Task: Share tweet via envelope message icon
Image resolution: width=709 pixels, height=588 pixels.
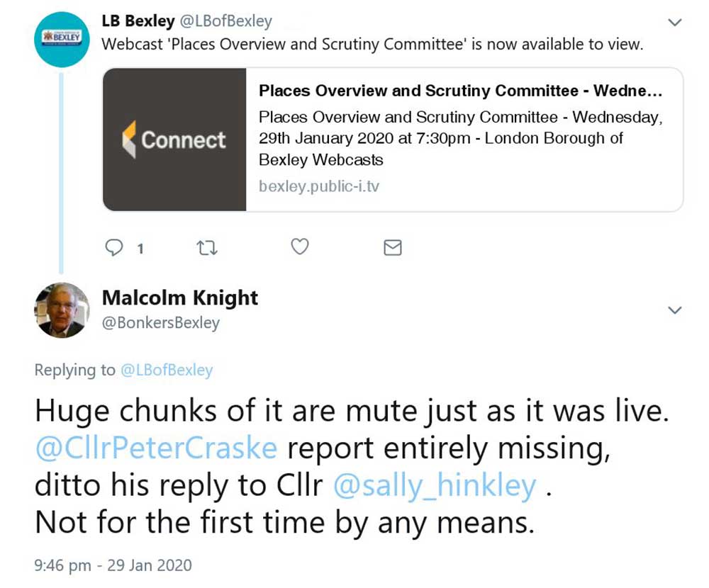Action: [x=392, y=247]
